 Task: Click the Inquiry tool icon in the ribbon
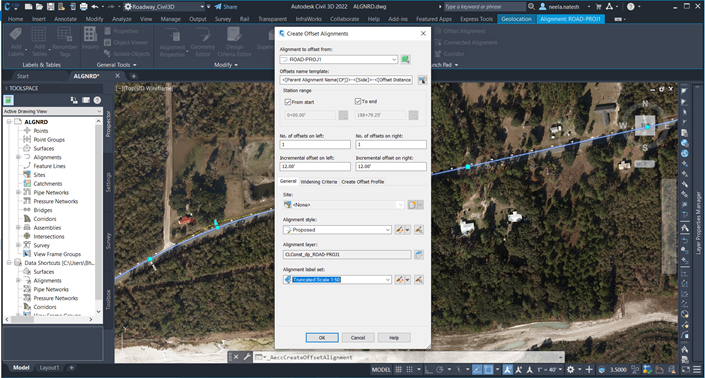(x=90, y=38)
